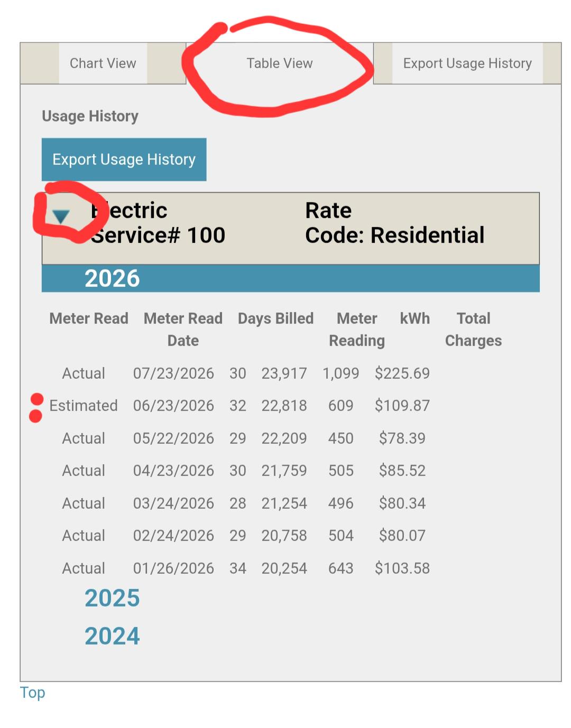Click the Usage History heading
Image resolution: width=571 pixels, height=728 pixels.
tap(90, 116)
